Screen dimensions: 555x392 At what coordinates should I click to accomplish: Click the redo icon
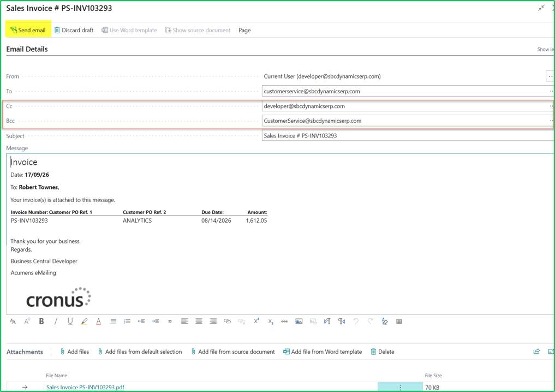[x=370, y=321]
